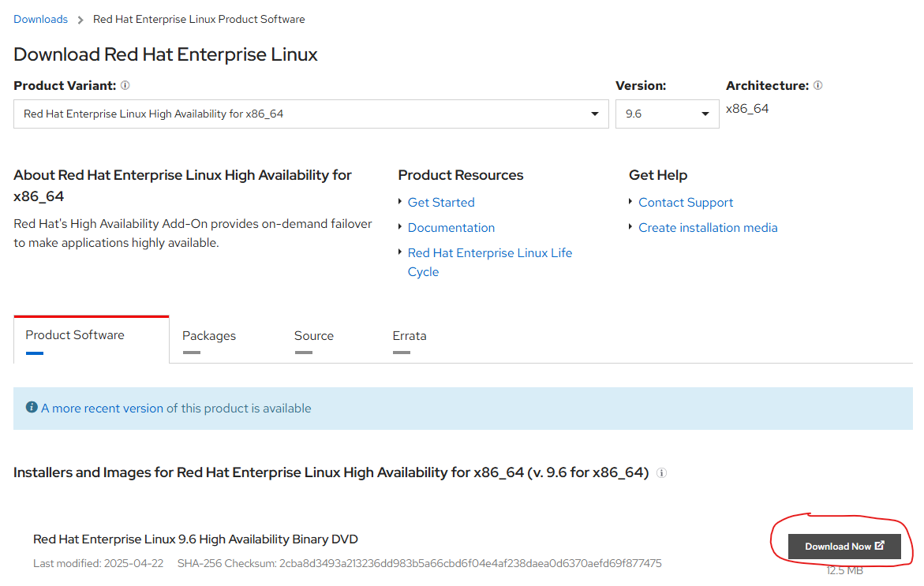The width and height of the screenshot is (924, 586).
Task: Open the Documentation link
Action: (x=451, y=228)
